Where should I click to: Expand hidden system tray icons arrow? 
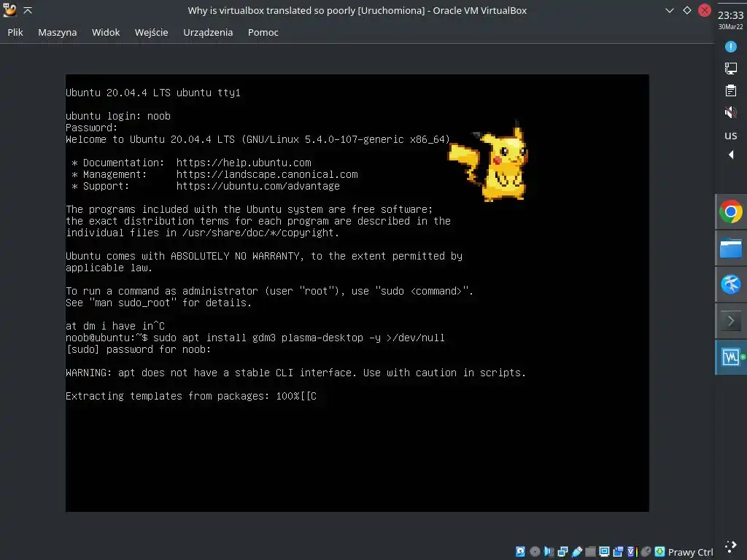click(x=731, y=155)
